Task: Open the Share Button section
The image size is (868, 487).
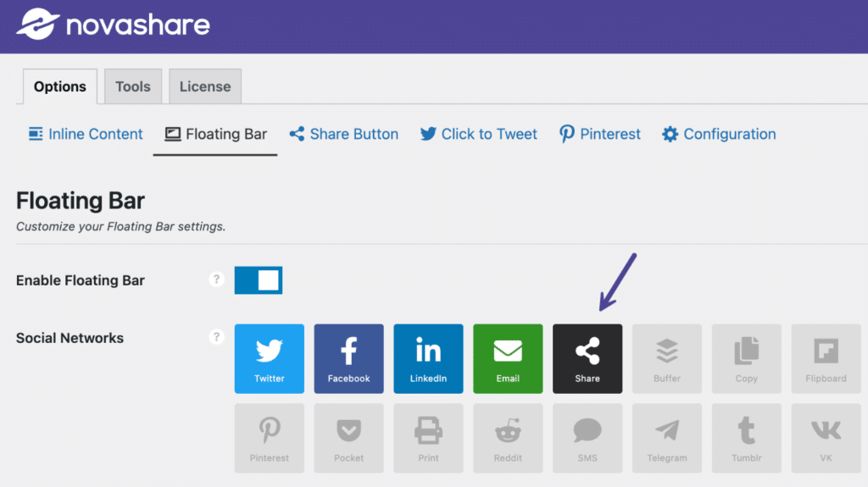Action: (x=344, y=134)
